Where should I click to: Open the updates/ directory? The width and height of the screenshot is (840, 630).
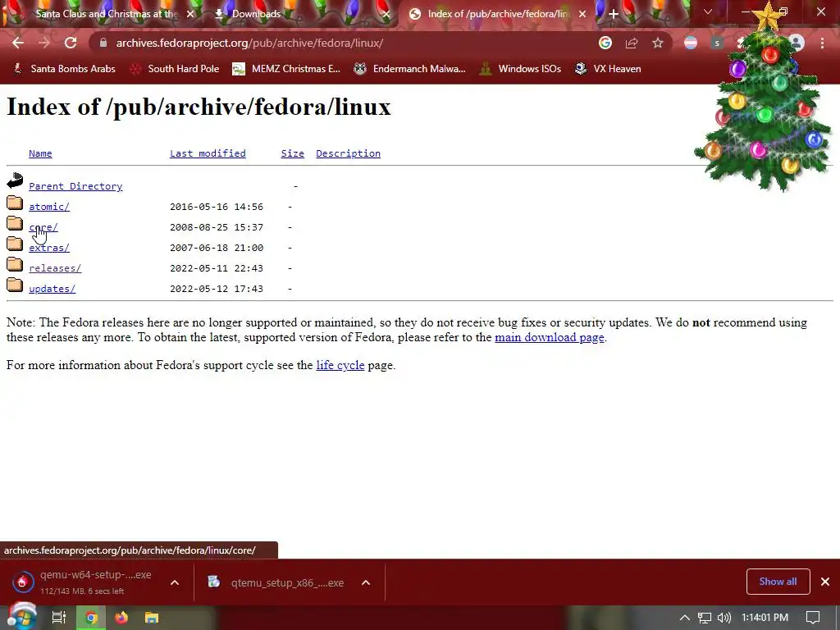click(x=52, y=289)
